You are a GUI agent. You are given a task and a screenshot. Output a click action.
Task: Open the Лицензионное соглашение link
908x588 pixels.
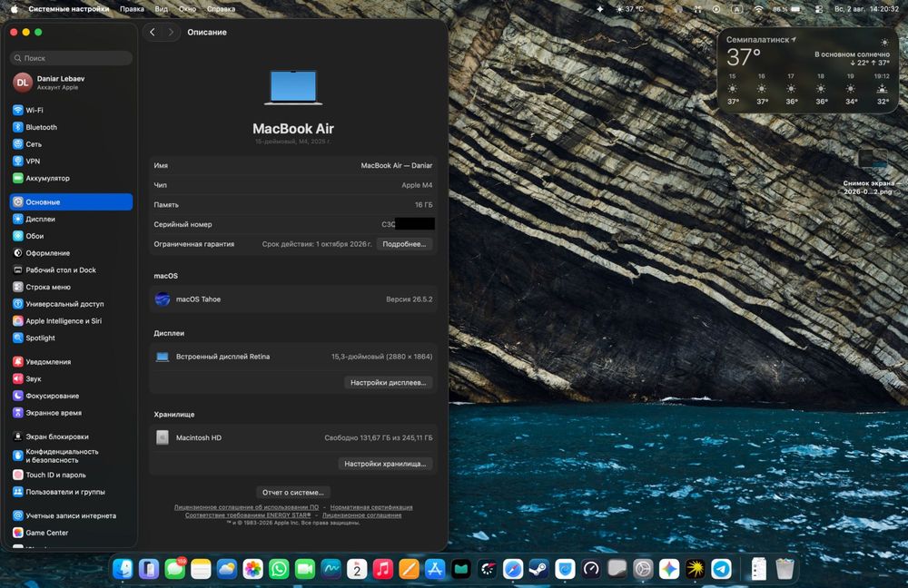click(x=362, y=515)
